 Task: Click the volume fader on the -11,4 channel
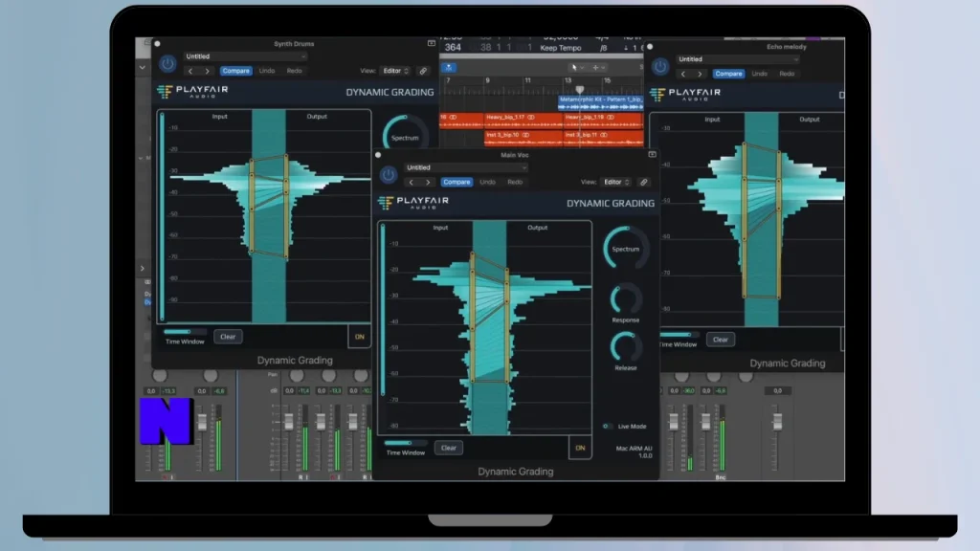pyautogui.click(x=288, y=422)
